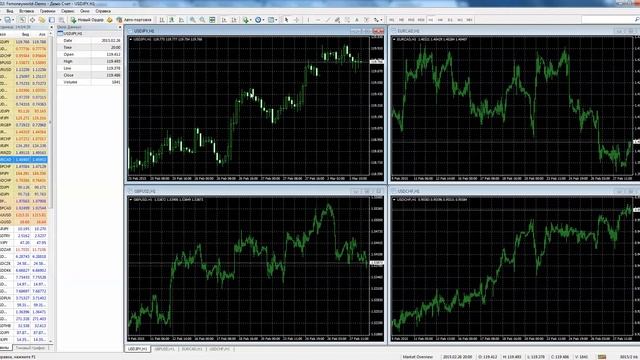The image size is (640, 360).
Task: Select the Horizontal Line tool
Action: coord(318,20)
